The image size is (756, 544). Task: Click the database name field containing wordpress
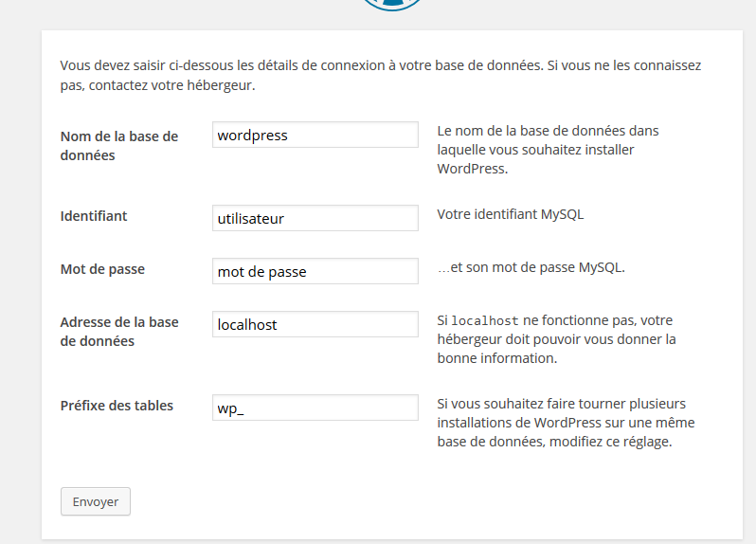[x=315, y=135]
